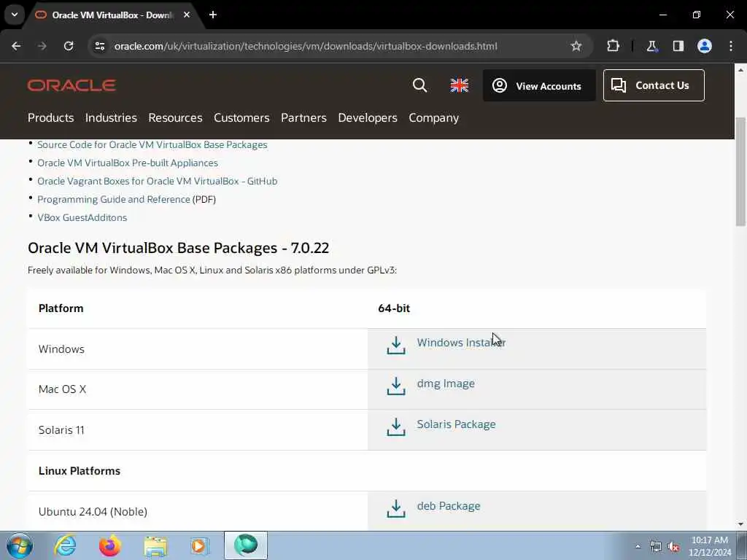Click the muted volume tray icon
Image resolution: width=747 pixels, height=560 pixels.
click(673, 547)
